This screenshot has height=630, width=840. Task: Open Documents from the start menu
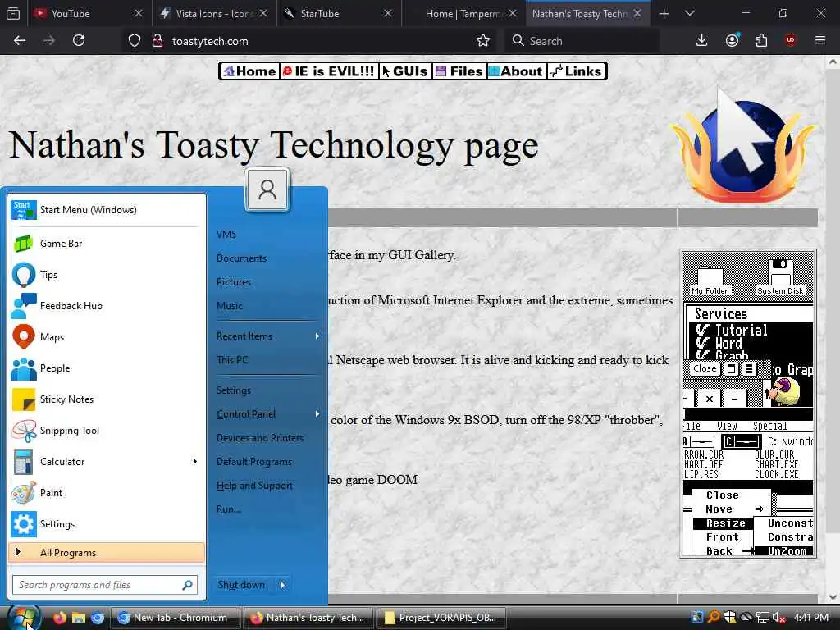[x=242, y=258]
